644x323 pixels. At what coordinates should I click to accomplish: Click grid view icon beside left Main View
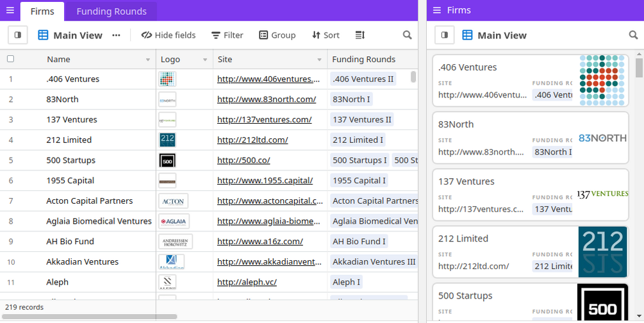[43, 35]
